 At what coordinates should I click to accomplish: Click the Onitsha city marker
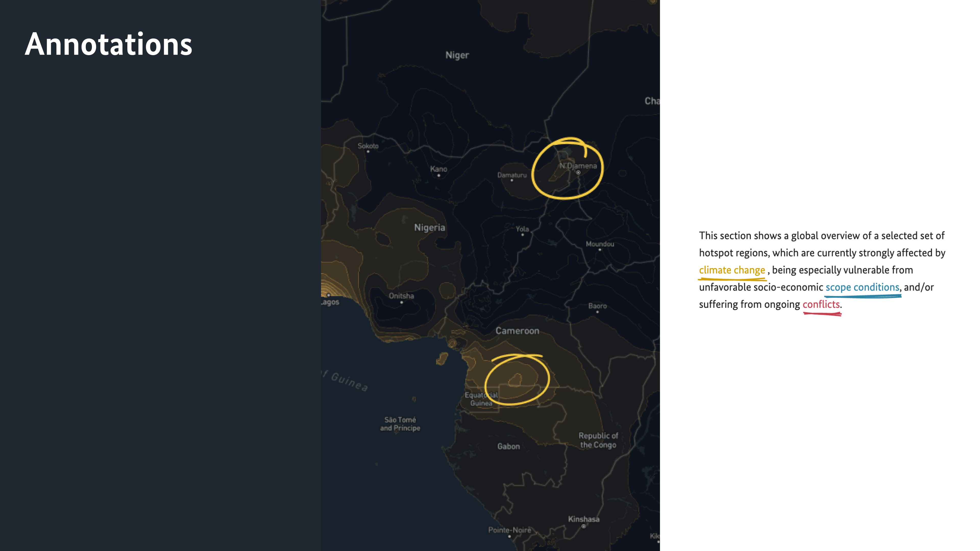(x=401, y=303)
